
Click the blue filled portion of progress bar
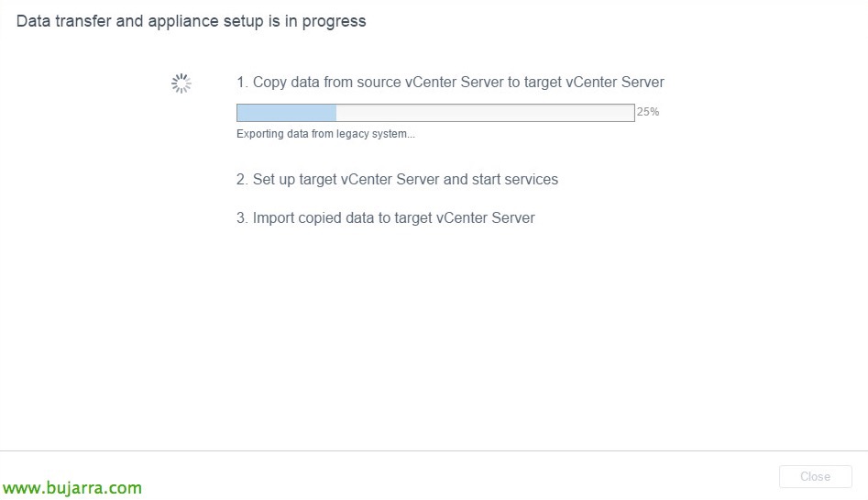286,113
